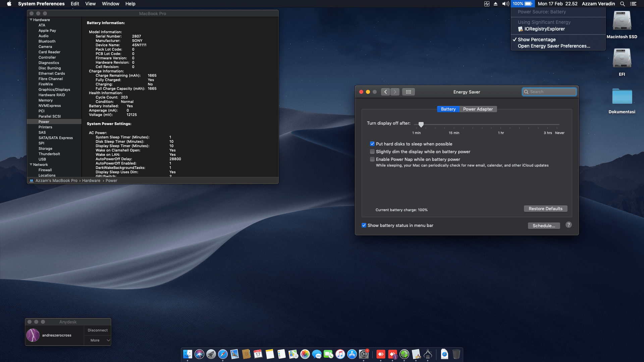Open the Trash in the dock
The height and width of the screenshot is (362, 644).
[456, 354]
